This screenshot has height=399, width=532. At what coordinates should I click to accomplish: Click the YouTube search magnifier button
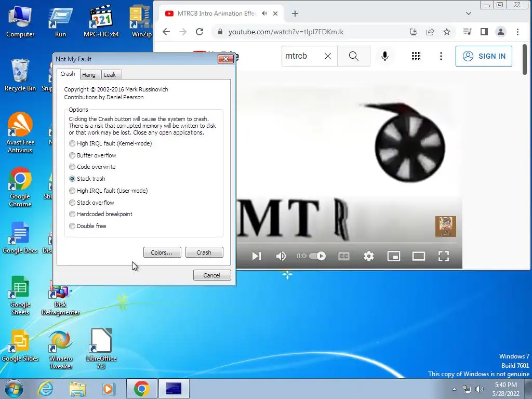[353, 56]
